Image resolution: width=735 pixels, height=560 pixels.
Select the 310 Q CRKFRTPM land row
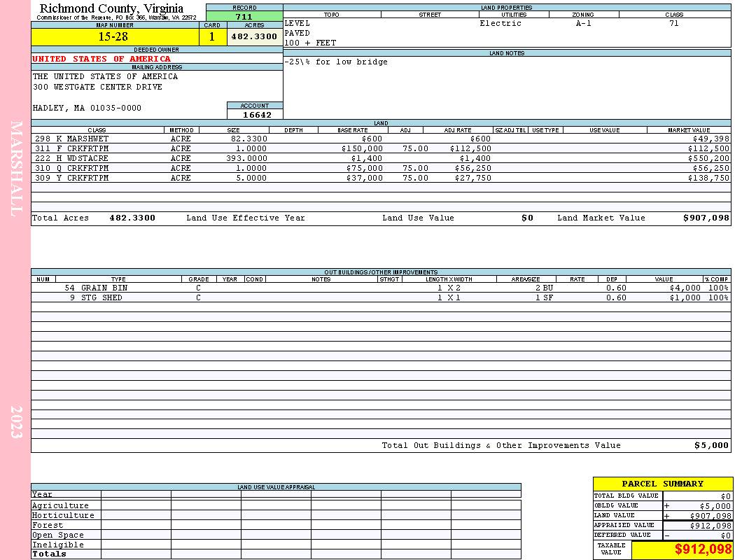point(381,168)
